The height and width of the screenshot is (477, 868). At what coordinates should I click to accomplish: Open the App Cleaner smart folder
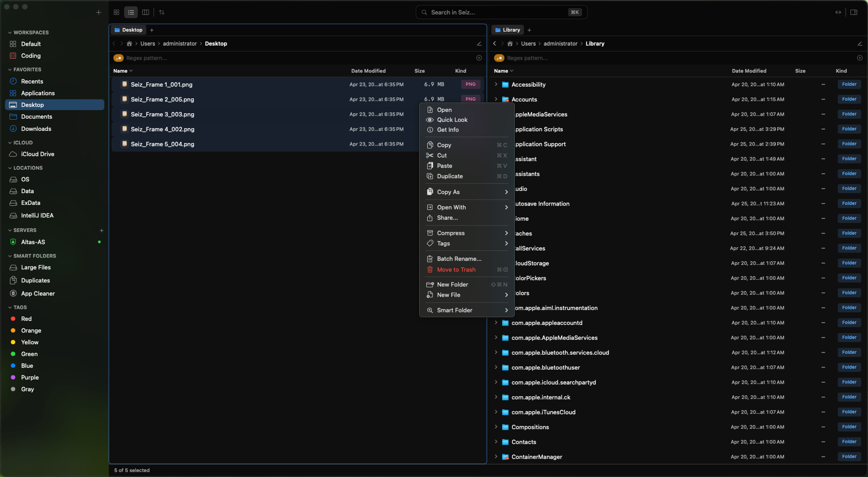38,293
